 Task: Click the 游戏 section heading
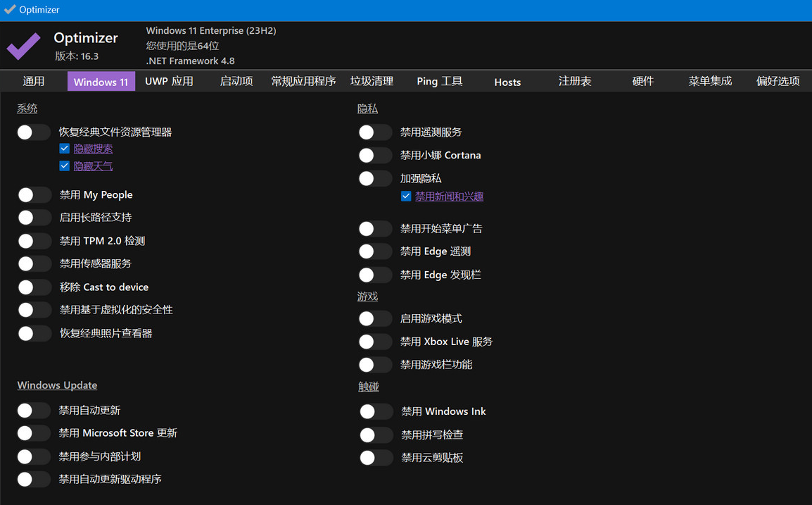pyautogui.click(x=367, y=297)
